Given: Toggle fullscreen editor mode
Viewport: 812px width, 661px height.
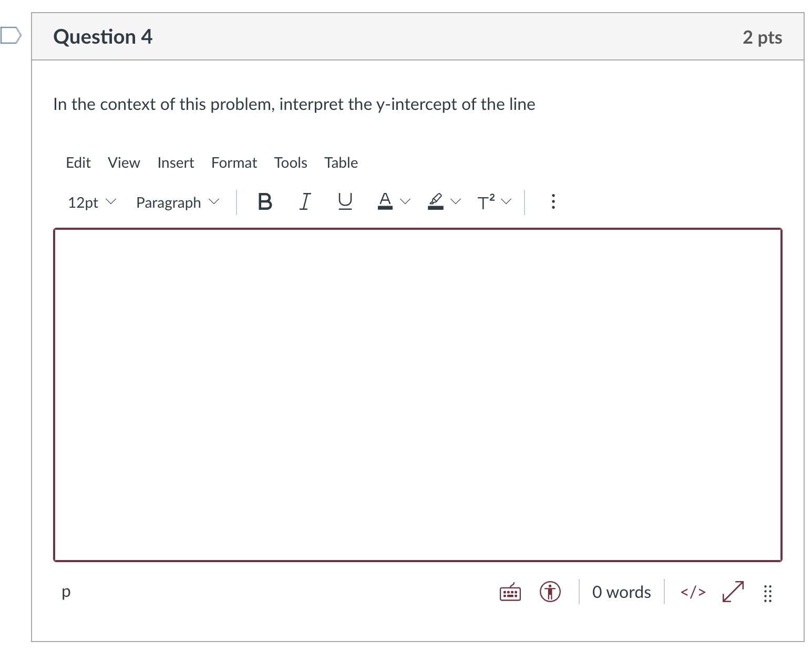Looking at the screenshot, I should click(733, 592).
